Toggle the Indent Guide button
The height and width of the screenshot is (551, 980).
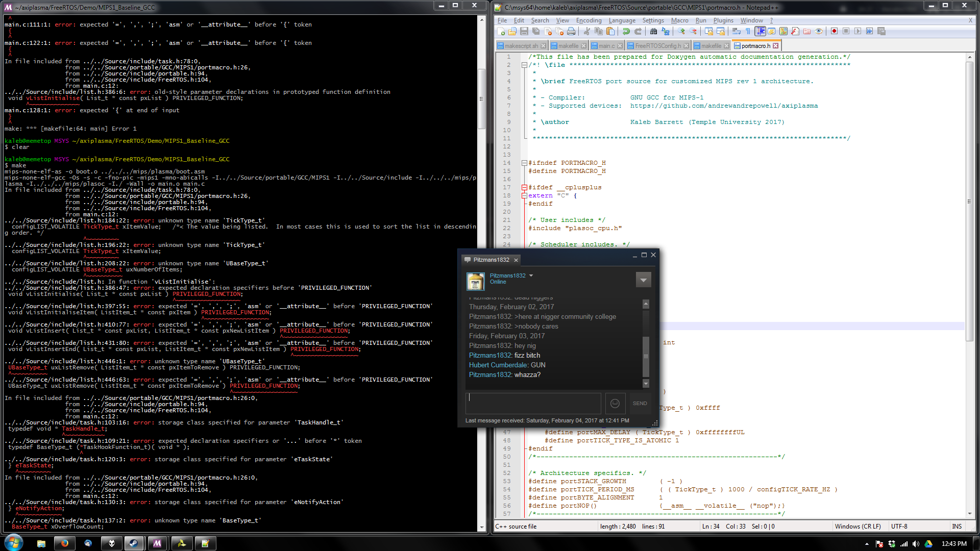click(x=761, y=31)
